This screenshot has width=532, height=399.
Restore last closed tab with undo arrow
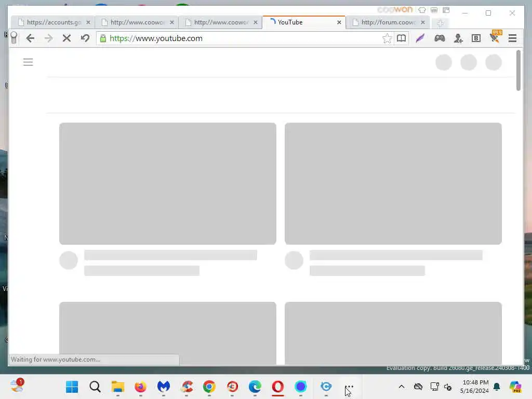click(85, 38)
